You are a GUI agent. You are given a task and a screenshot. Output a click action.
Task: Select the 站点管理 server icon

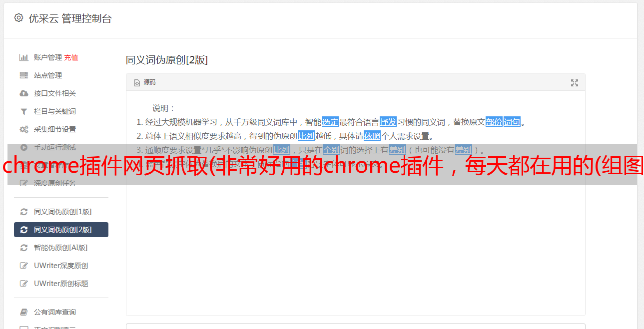point(23,75)
